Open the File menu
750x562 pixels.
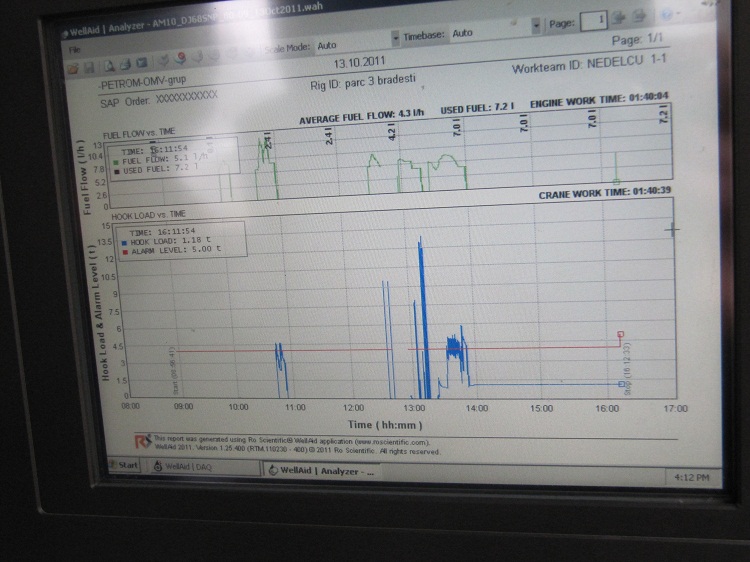click(74, 48)
